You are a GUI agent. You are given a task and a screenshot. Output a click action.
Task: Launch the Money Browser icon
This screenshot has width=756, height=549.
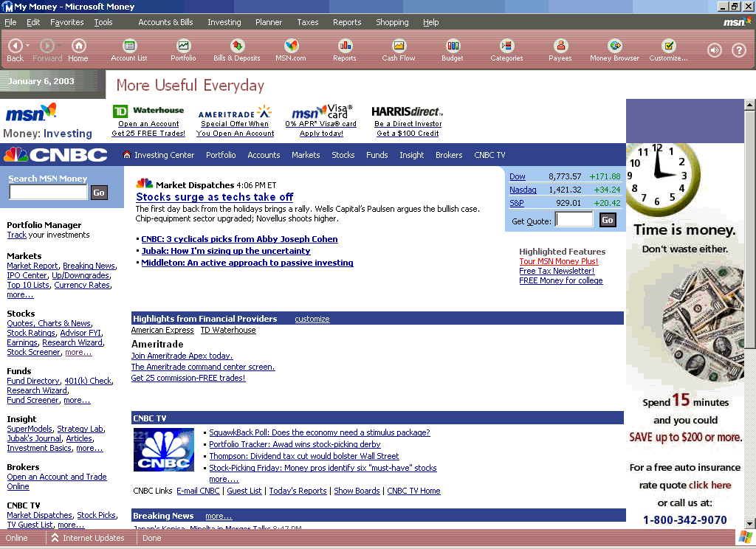pyautogui.click(x=614, y=49)
